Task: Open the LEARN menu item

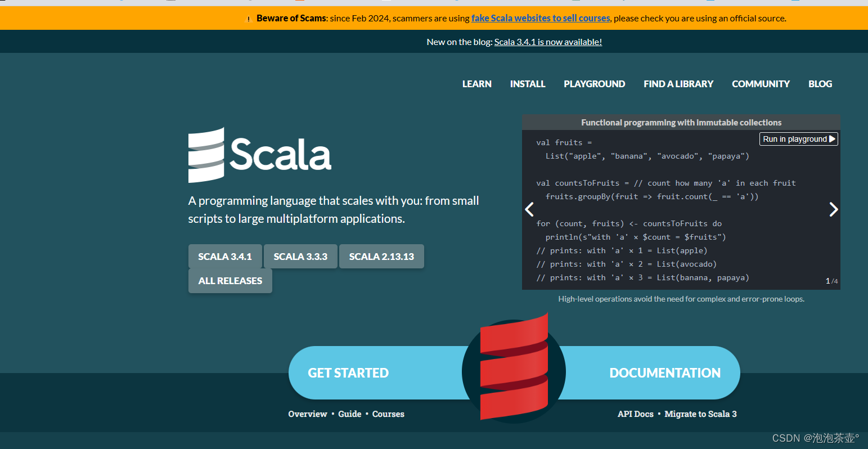Action: [477, 84]
